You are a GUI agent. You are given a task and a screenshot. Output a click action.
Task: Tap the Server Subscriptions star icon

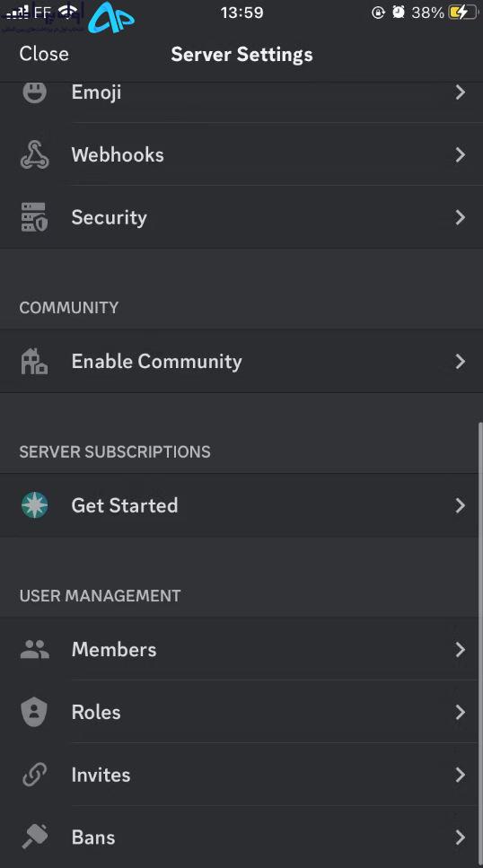(x=34, y=504)
